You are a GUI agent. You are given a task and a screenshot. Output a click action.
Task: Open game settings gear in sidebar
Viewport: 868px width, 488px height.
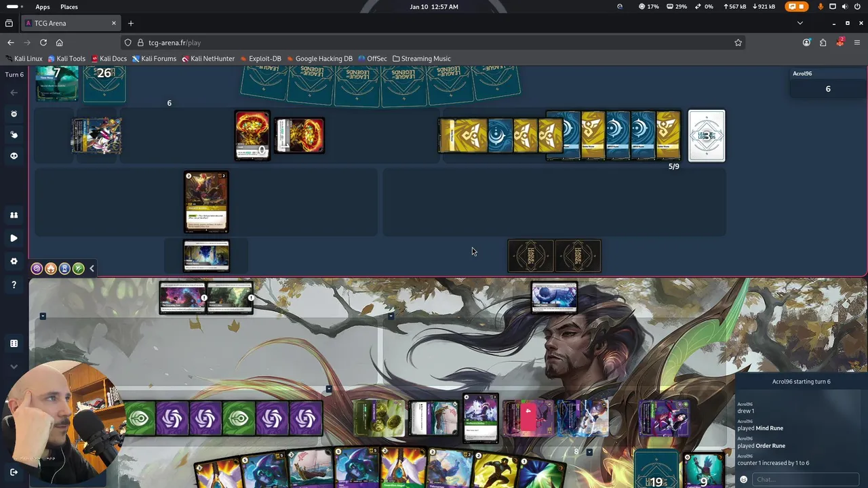pyautogui.click(x=14, y=261)
